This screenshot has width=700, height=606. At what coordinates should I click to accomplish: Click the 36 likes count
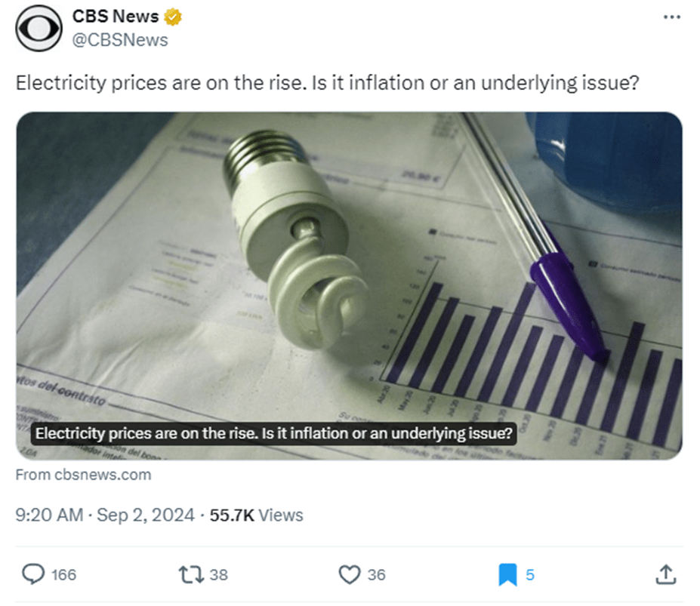376,575
